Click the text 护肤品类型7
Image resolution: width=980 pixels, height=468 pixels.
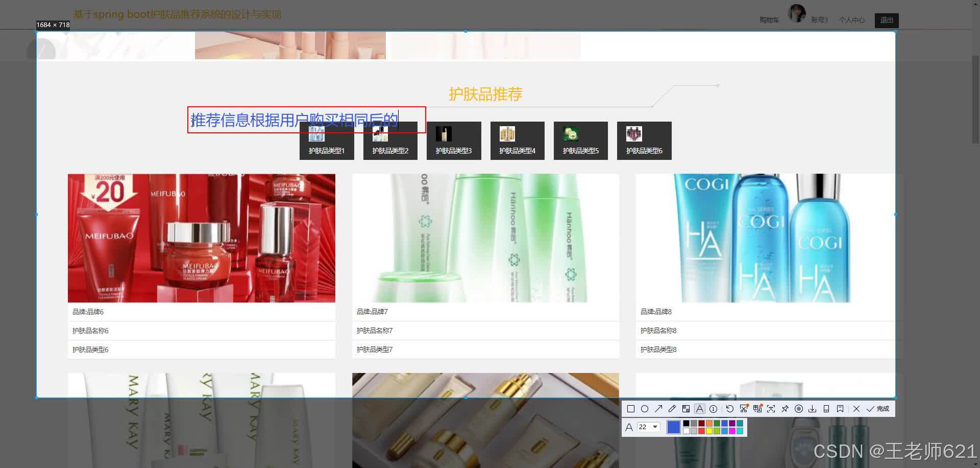pos(375,349)
